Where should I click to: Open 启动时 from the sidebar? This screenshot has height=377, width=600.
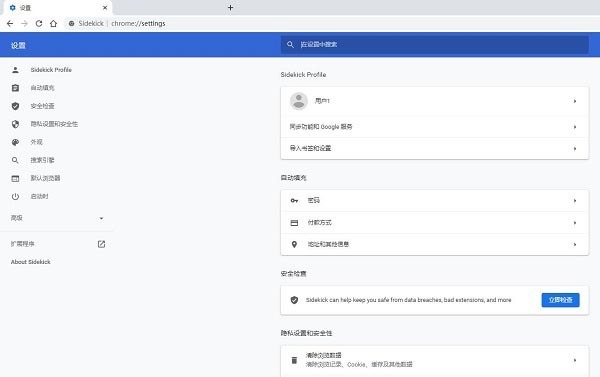(39, 196)
